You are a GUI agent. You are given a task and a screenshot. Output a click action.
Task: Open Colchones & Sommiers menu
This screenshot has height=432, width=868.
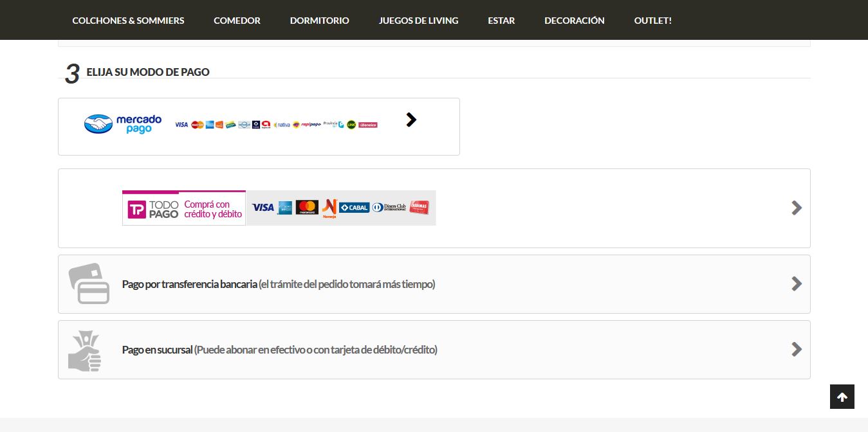click(x=128, y=21)
